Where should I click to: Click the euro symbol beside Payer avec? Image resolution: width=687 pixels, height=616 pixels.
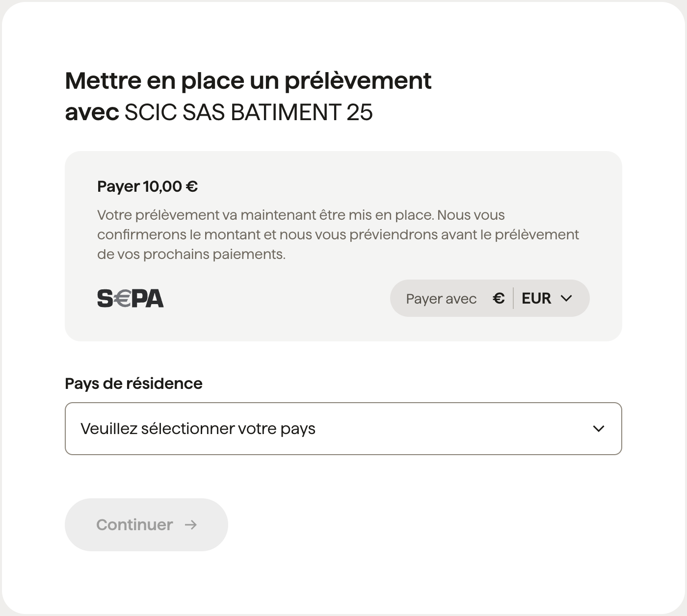pyautogui.click(x=499, y=298)
